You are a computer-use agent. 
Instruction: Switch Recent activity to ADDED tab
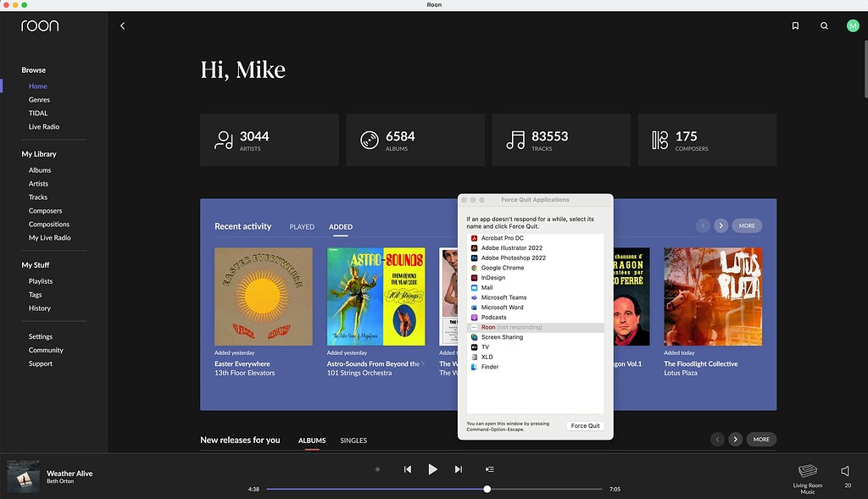point(341,227)
